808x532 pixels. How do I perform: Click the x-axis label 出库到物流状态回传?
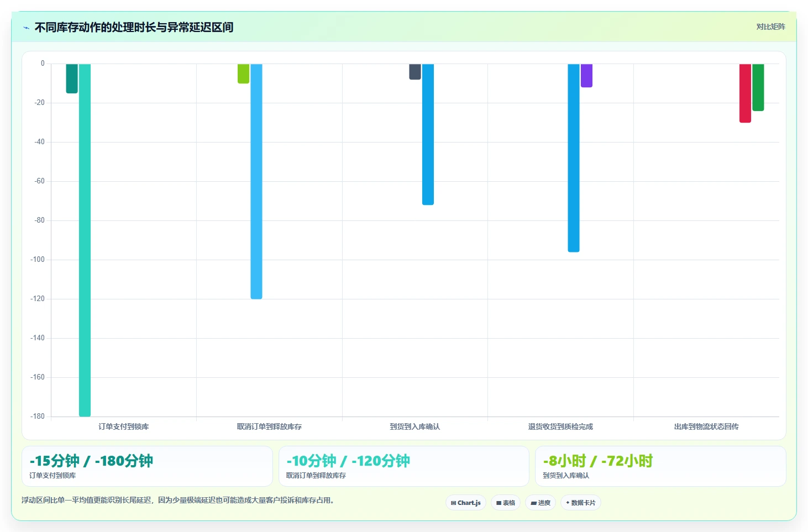click(706, 426)
